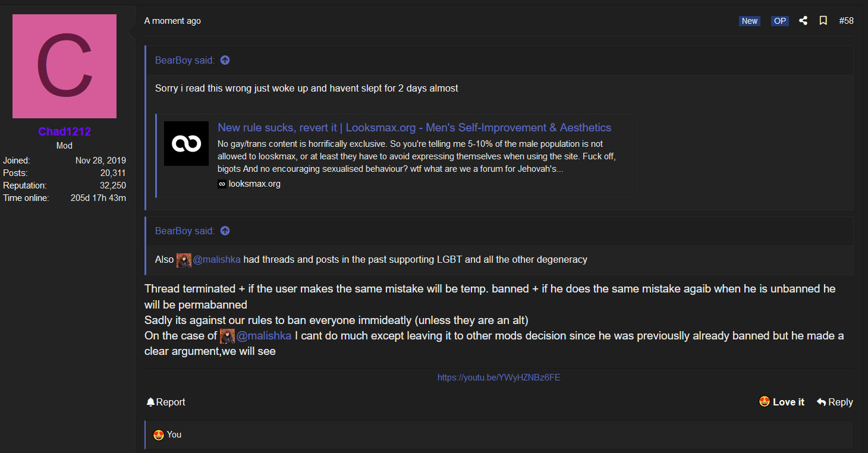Click the 'BearBoy said:' header in first quote
This screenshot has height=453, width=868.
(185, 60)
